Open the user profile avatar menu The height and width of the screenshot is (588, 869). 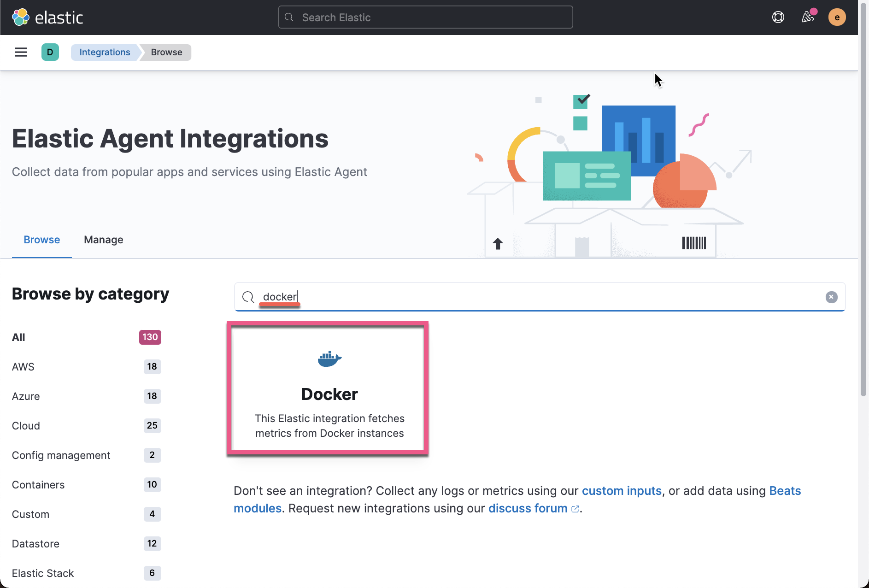click(837, 17)
